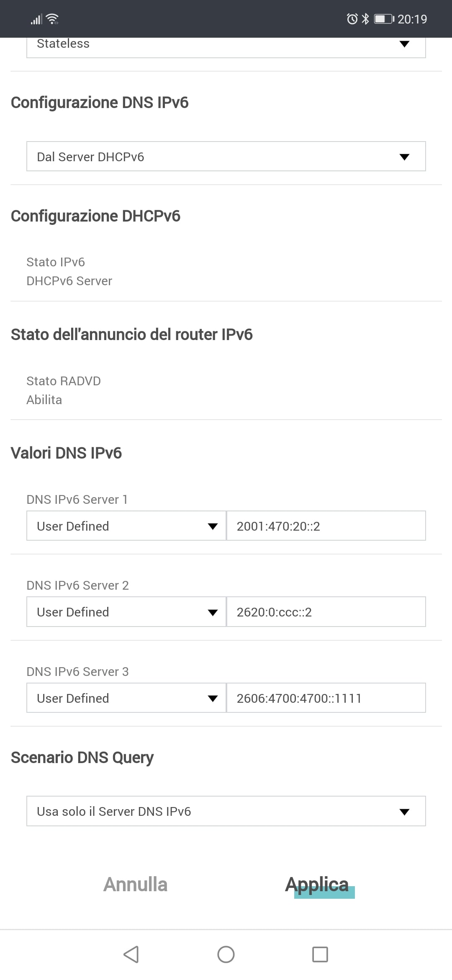
Task: Expand DNS IPv6 Server 3 type dropdown
Action: point(126,698)
